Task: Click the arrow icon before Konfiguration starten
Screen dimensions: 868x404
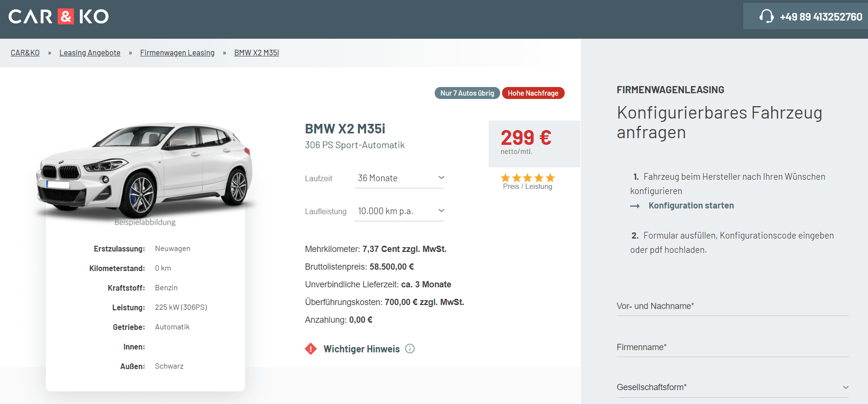Action: point(635,206)
